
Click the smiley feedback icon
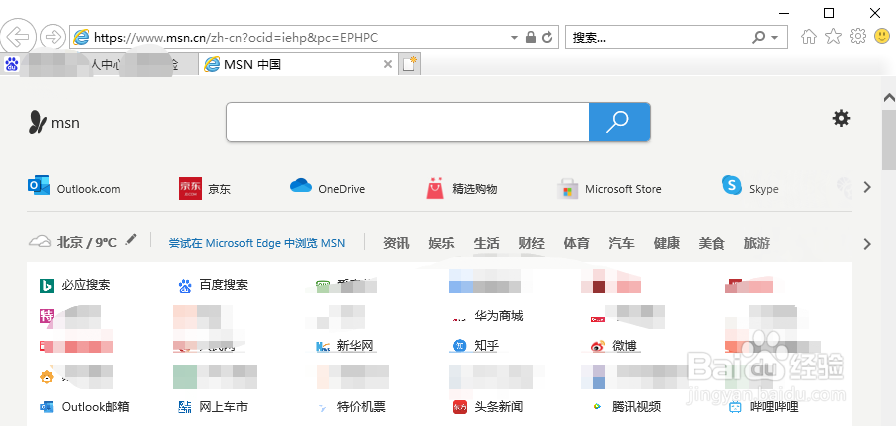882,37
